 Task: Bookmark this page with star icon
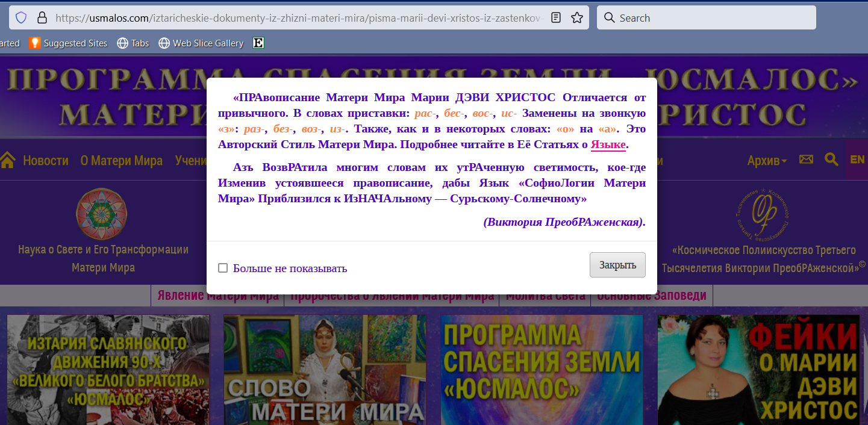pyautogui.click(x=576, y=17)
